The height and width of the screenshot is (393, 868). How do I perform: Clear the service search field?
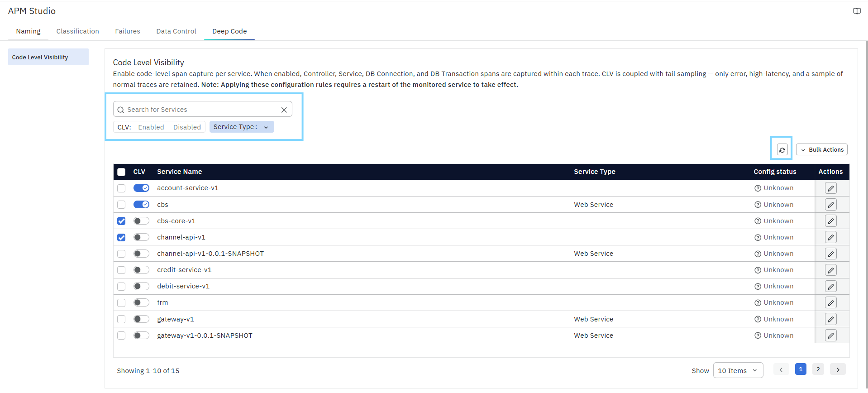click(x=284, y=110)
